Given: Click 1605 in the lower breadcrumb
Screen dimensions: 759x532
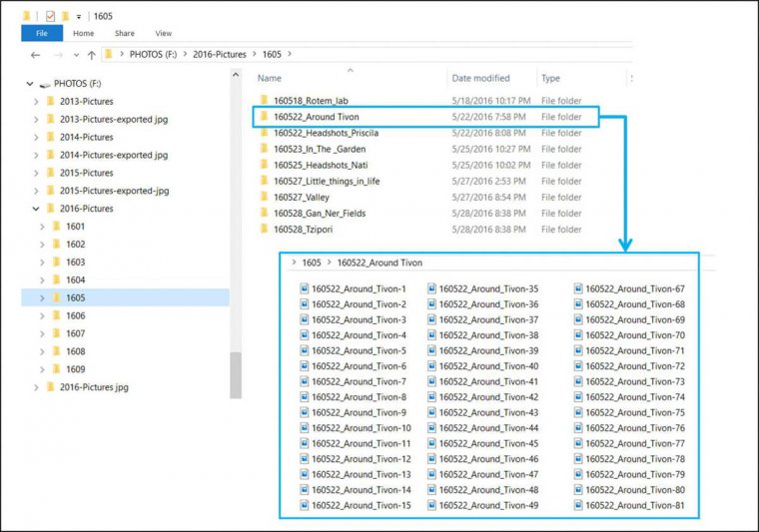Looking at the screenshot, I should pyautogui.click(x=312, y=264).
